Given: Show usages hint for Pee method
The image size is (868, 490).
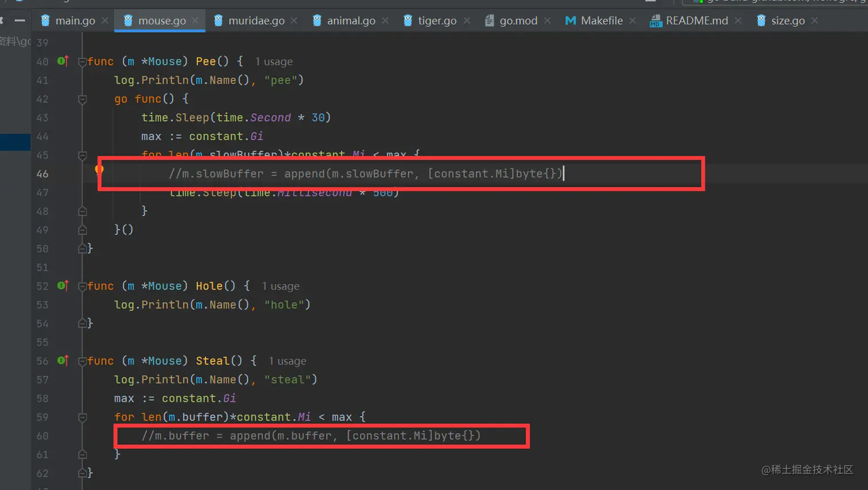Looking at the screenshot, I should [x=274, y=61].
